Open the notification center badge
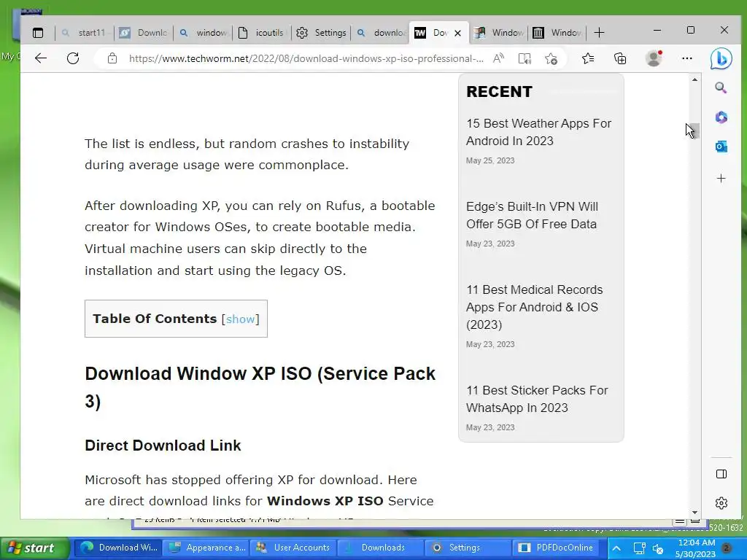This screenshot has height=560, width=747. (727, 548)
